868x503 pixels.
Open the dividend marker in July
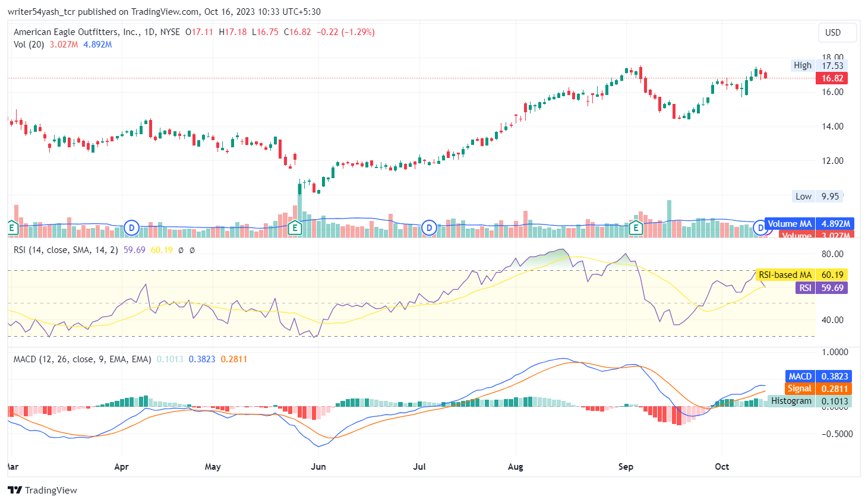pyautogui.click(x=429, y=227)
